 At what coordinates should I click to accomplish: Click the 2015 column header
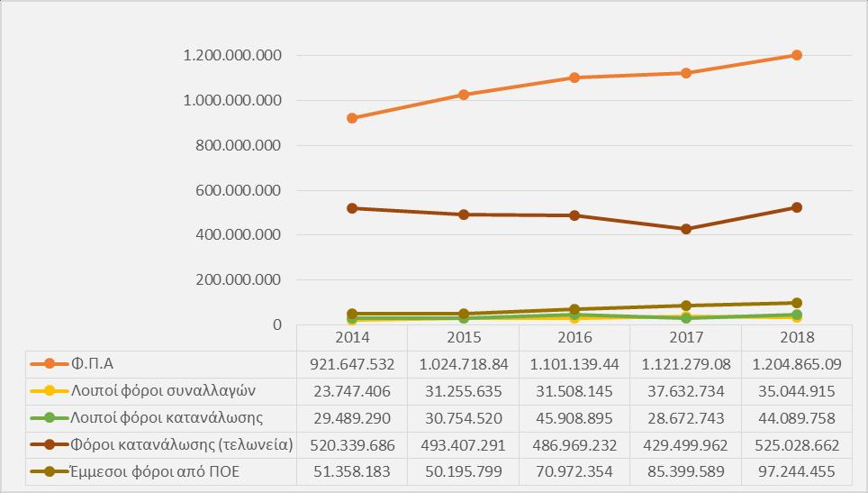pyautogui.click(x=464, y=337)
